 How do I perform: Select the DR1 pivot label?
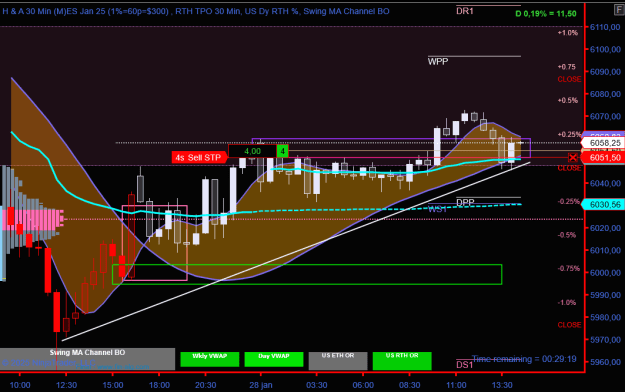(465, 11)
